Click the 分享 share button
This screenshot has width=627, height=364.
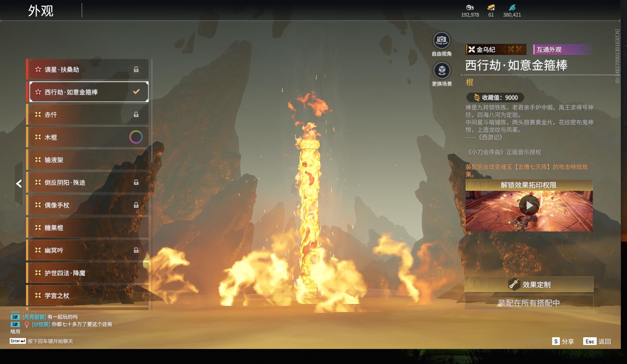click(x=563, y=341)
